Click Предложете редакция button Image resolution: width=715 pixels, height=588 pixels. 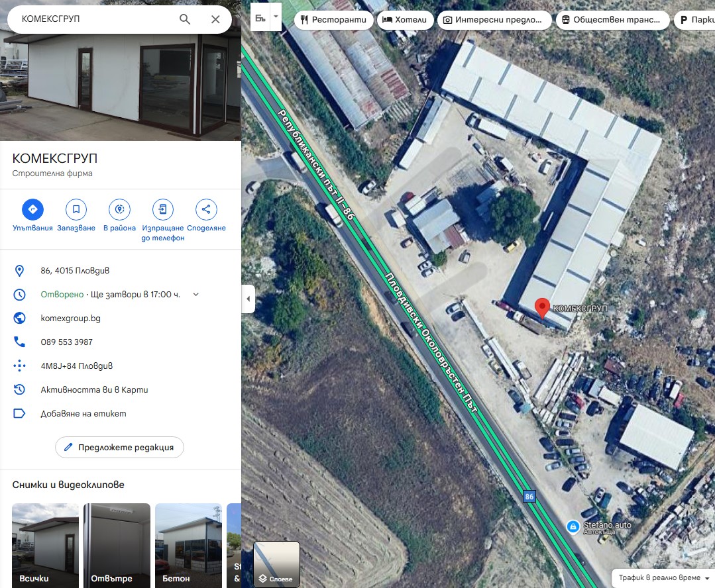point(119,447)
